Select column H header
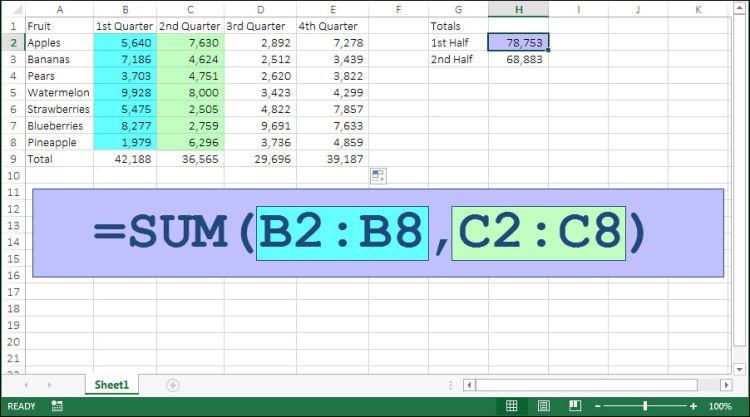The image size is (750, 417). [518, 10]
